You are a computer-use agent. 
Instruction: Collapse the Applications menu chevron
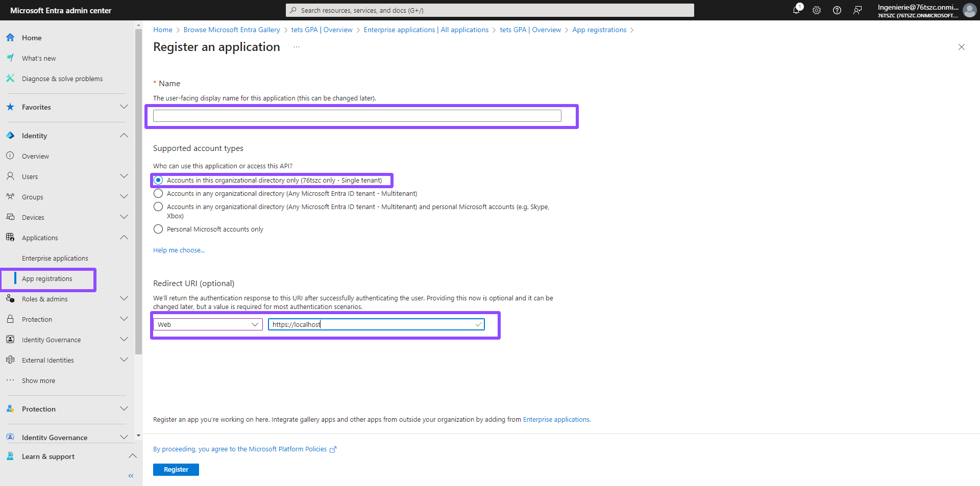[x=124, y=237]
